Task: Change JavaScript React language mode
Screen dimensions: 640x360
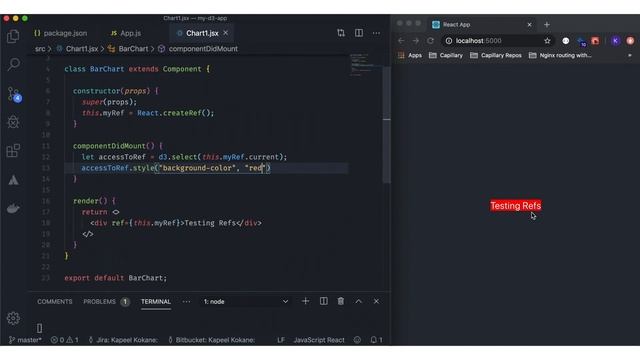Action: tap(319, 340)
